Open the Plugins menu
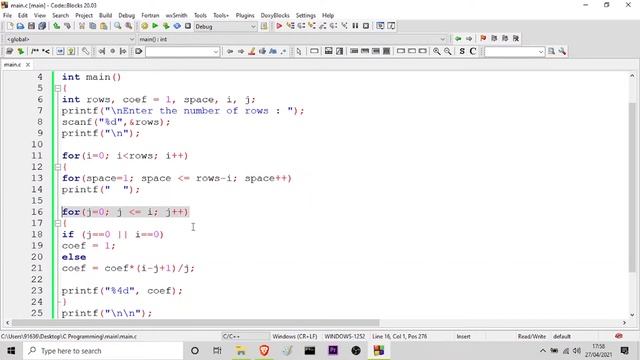Viewport: 640px width, 360px height. pos(245,16)
